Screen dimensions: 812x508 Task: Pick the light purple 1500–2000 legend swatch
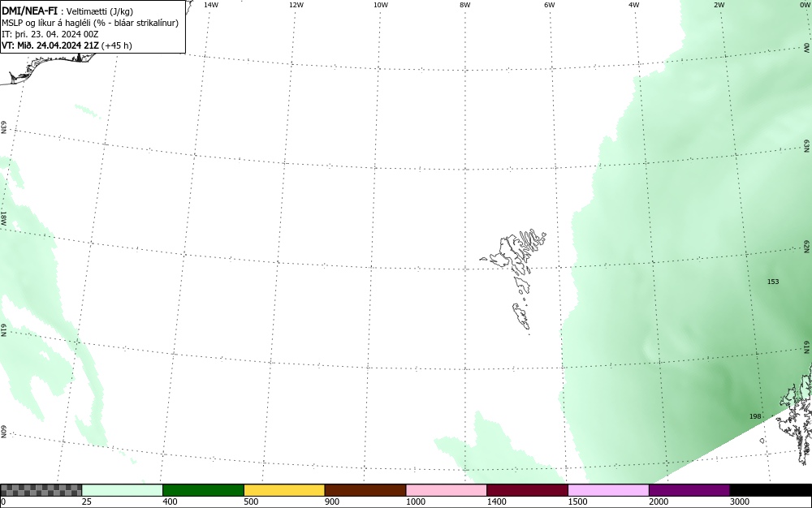coord(608,490)
